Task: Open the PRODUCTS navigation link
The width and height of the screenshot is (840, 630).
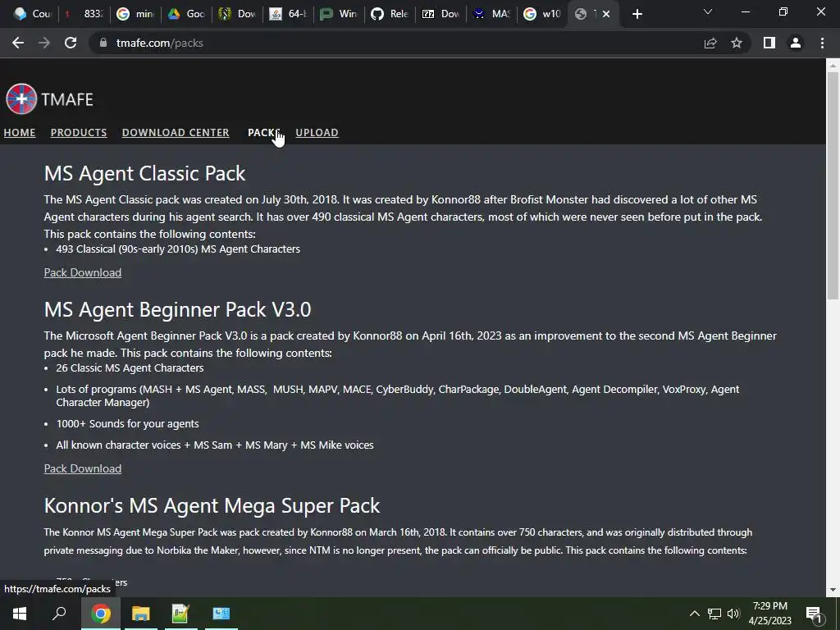Action: pos(79,132)
